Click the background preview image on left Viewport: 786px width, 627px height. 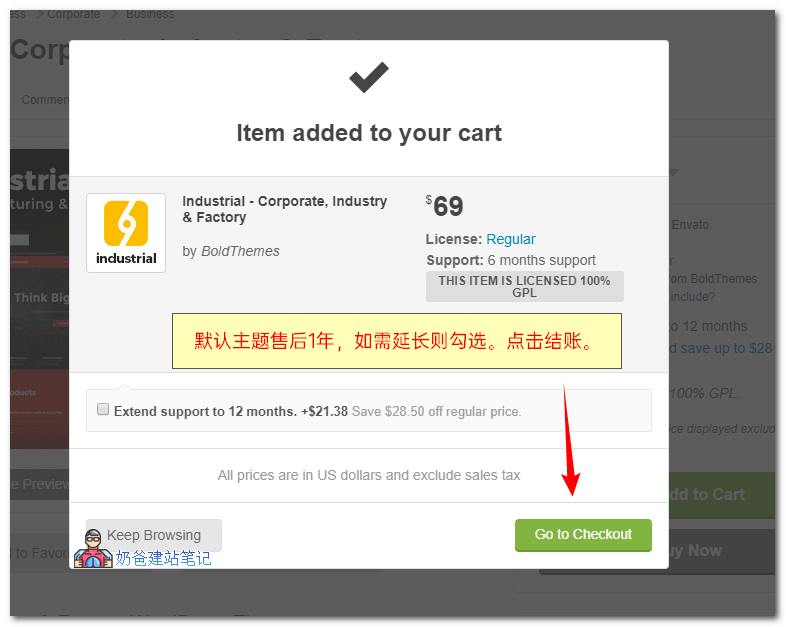click(x=39, y=299)
